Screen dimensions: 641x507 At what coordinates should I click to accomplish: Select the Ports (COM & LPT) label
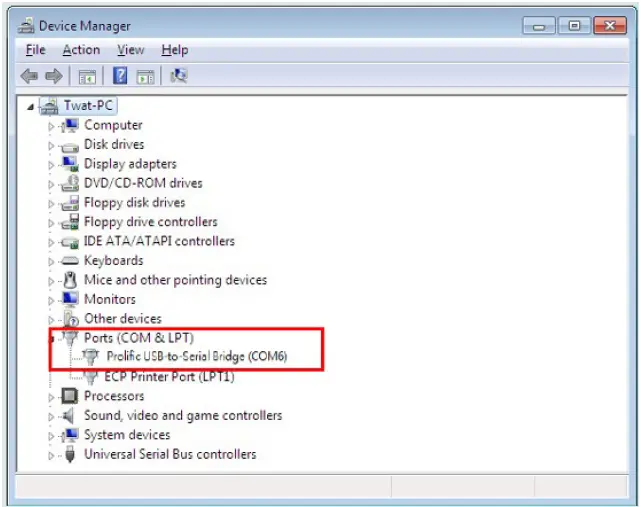point(139,338)
